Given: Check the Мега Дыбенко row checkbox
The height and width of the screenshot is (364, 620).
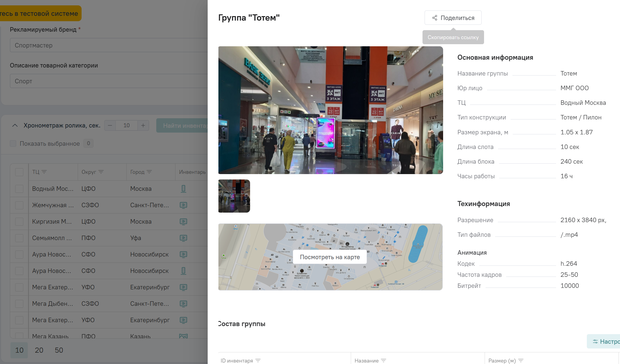Looking at the screenshot, I should (19, 304).
